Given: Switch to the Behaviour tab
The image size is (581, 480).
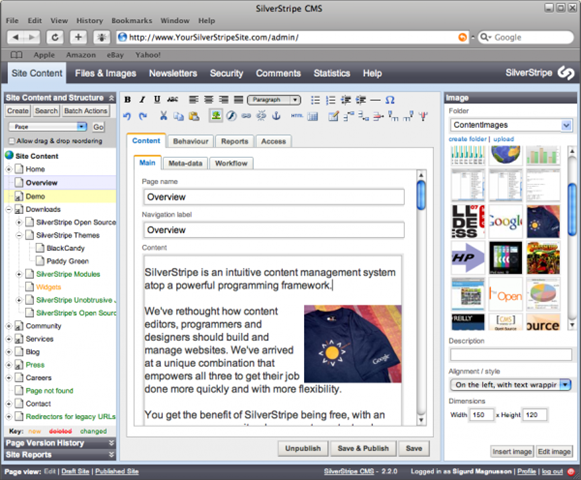Looking at the screenshot, I should pos(190,141).
